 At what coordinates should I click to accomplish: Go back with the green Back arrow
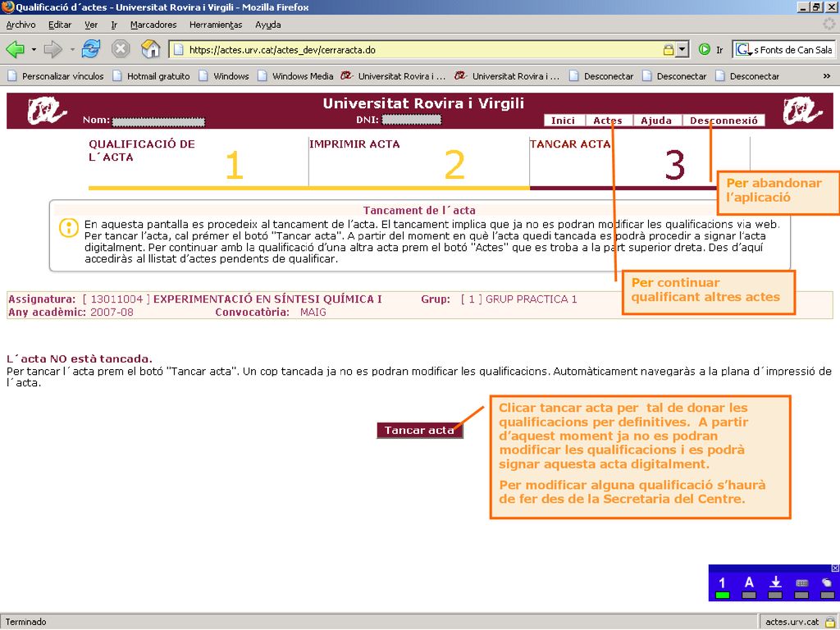coord(16,50)
